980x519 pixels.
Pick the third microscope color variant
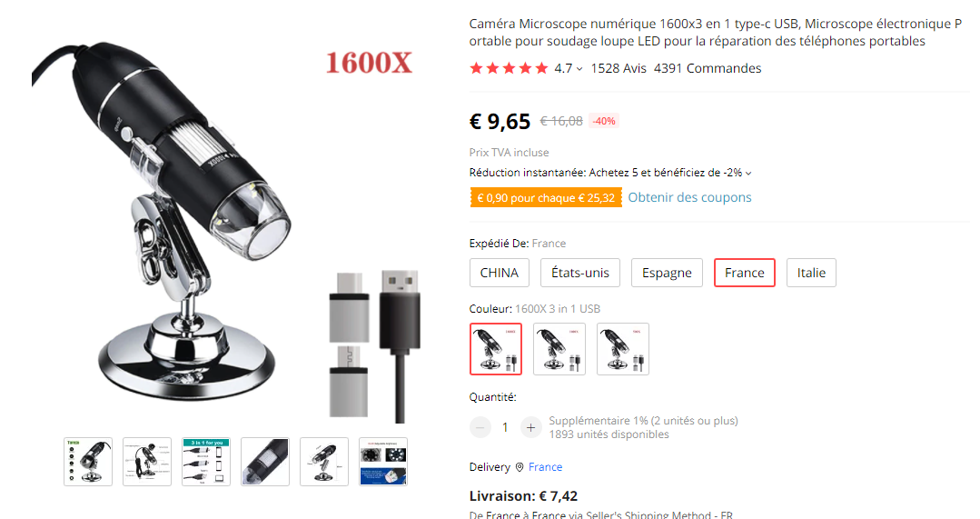623,349
